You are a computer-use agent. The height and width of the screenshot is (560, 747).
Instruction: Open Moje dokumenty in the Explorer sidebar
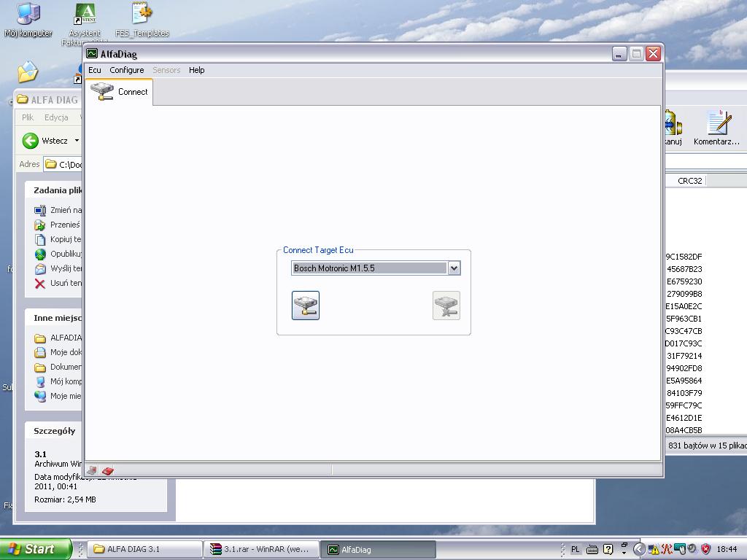click(58, 352)
